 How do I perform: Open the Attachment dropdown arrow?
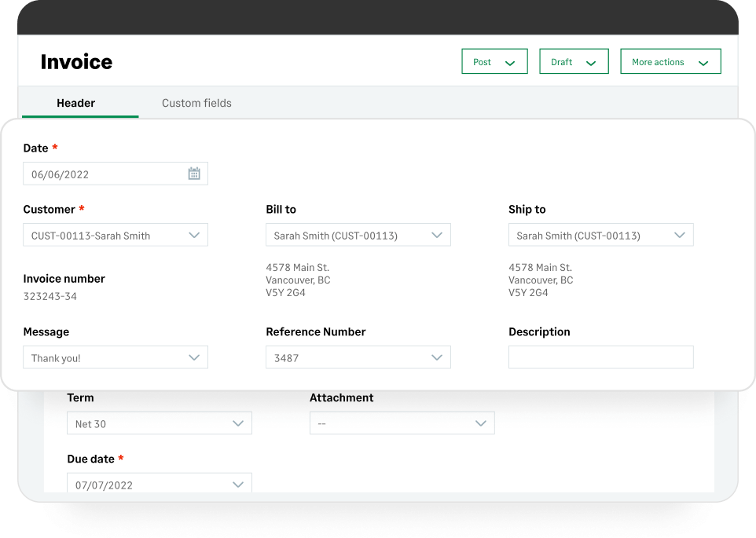(480, 423)
